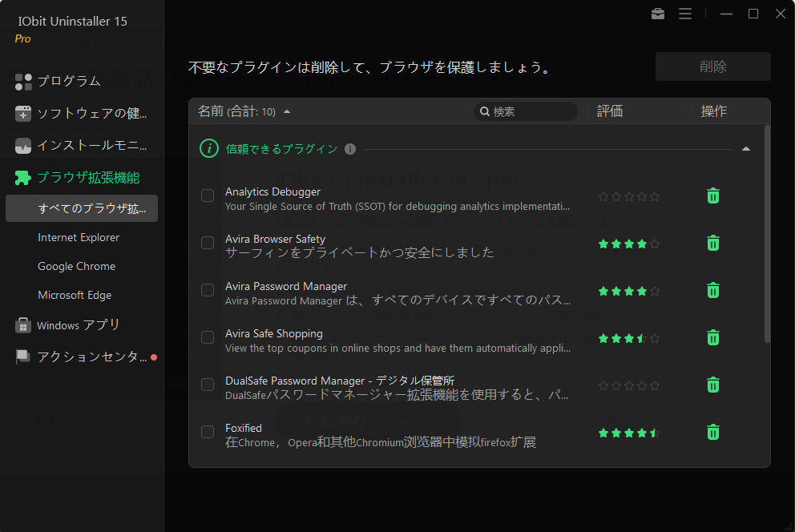Click the 'View the top coupons' description

pos(398,348)
